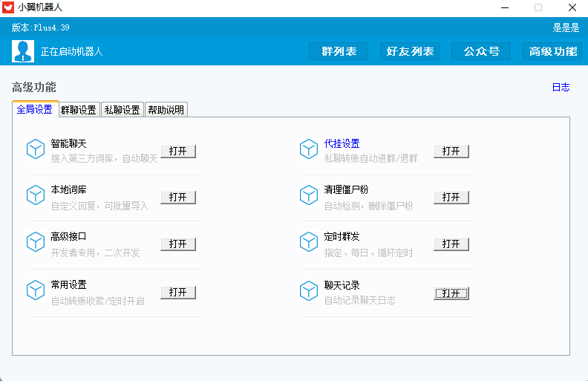Open the 群列表 section
Viewport: 588px width, 381px height.
click(339, 51)
